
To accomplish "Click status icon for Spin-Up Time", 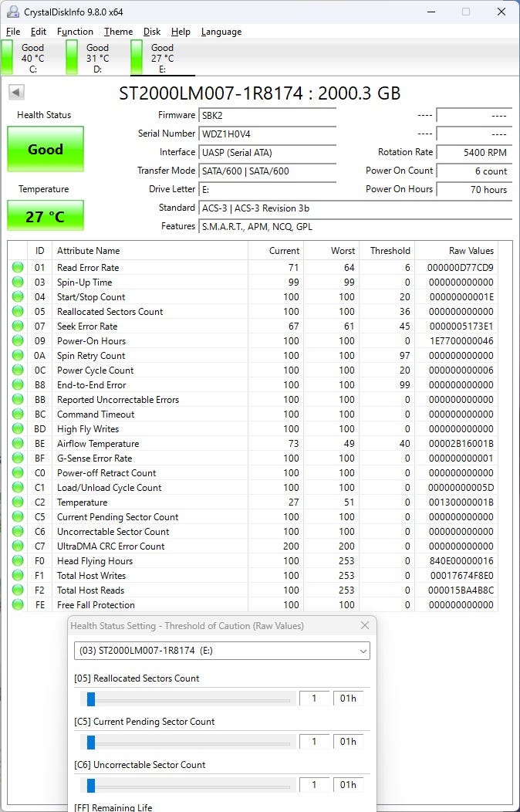I will [x=18, y=283].
